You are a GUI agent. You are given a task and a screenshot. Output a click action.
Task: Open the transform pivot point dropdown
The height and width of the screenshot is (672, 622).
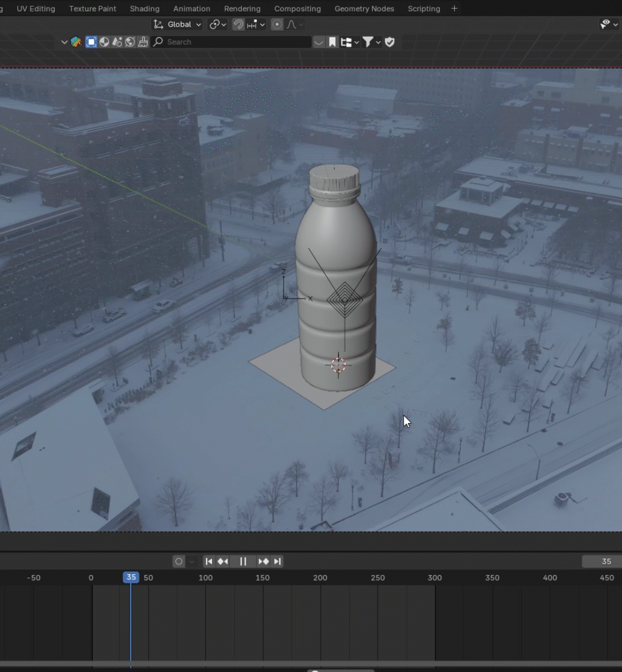click(x=218, y=24)
